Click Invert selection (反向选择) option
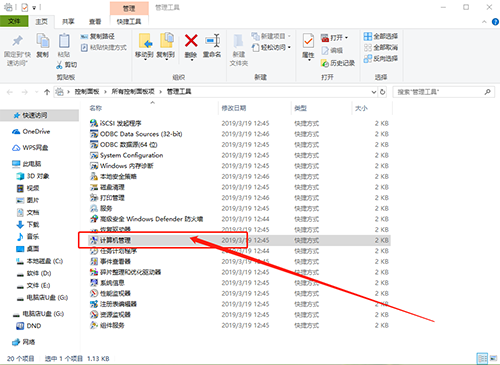500x365 pixels. 381,59
